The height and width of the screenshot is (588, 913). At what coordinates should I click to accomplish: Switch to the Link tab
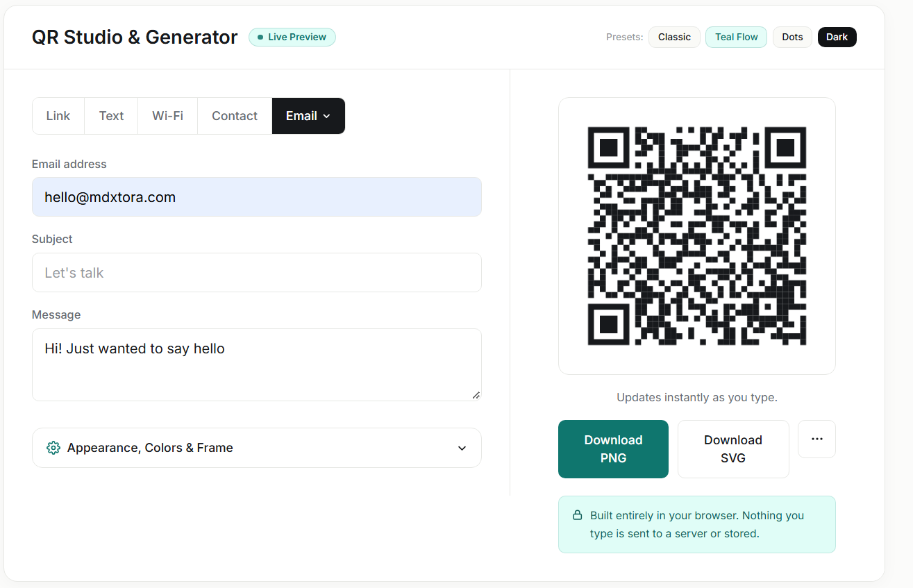coord(58,116)
